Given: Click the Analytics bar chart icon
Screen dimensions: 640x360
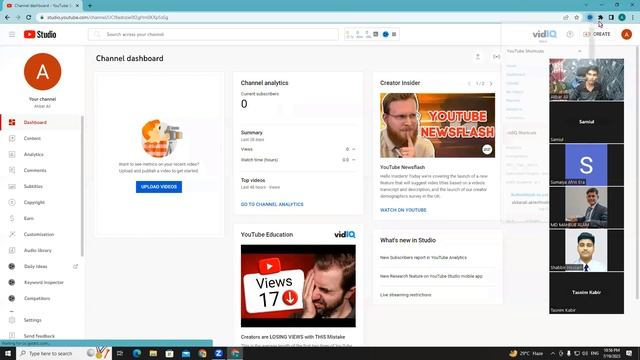Looking at the screenshot, I should 12,154.
